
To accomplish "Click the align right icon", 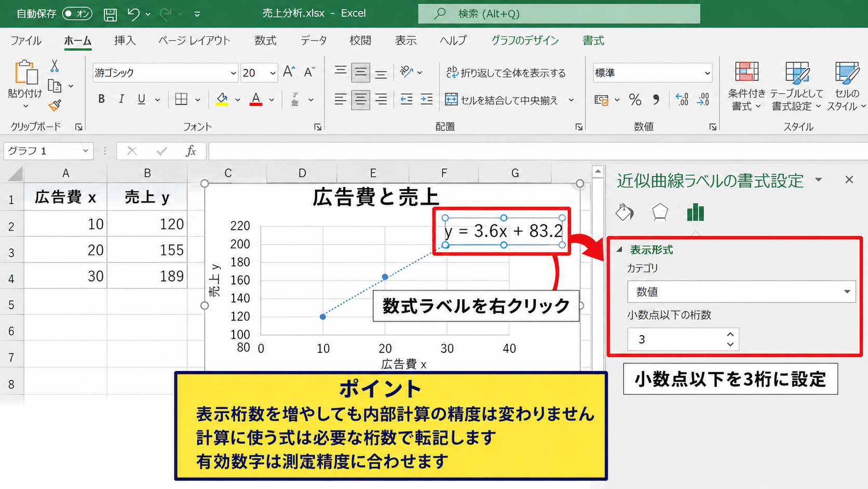I will tap(381, 99).
